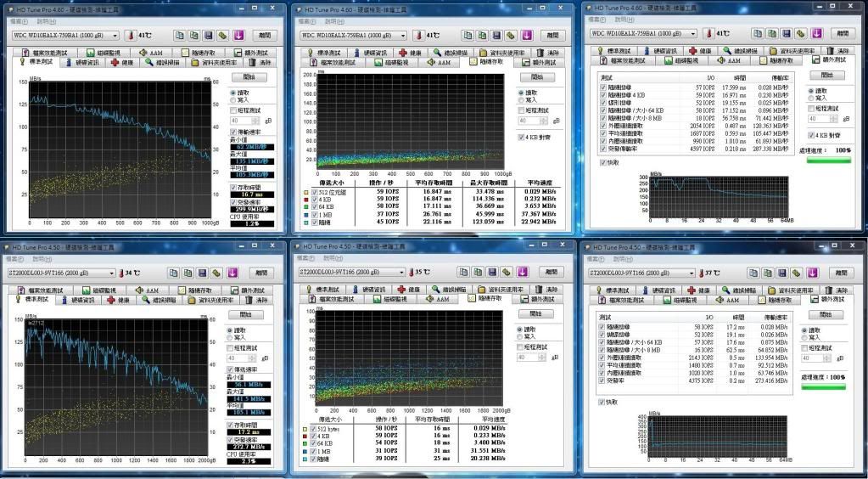Click purple down-arrow icon in ST2000 34℃ window
The width and height of the screenshot is (868, 479).
point(232,273)
